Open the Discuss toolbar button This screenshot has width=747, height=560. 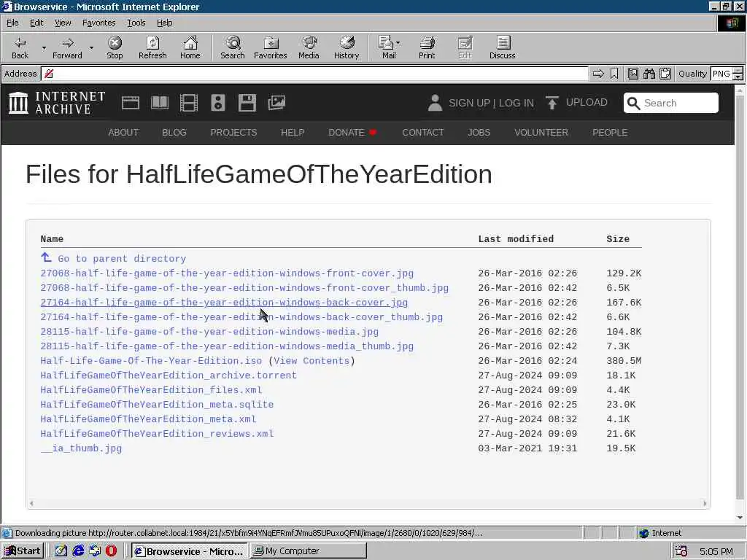pyautogui.click(x=502, y=47)
